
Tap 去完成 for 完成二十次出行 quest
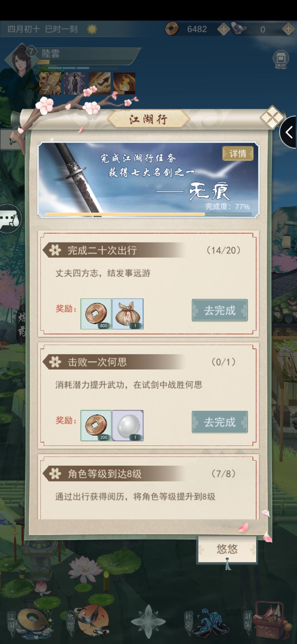[220, 310]
